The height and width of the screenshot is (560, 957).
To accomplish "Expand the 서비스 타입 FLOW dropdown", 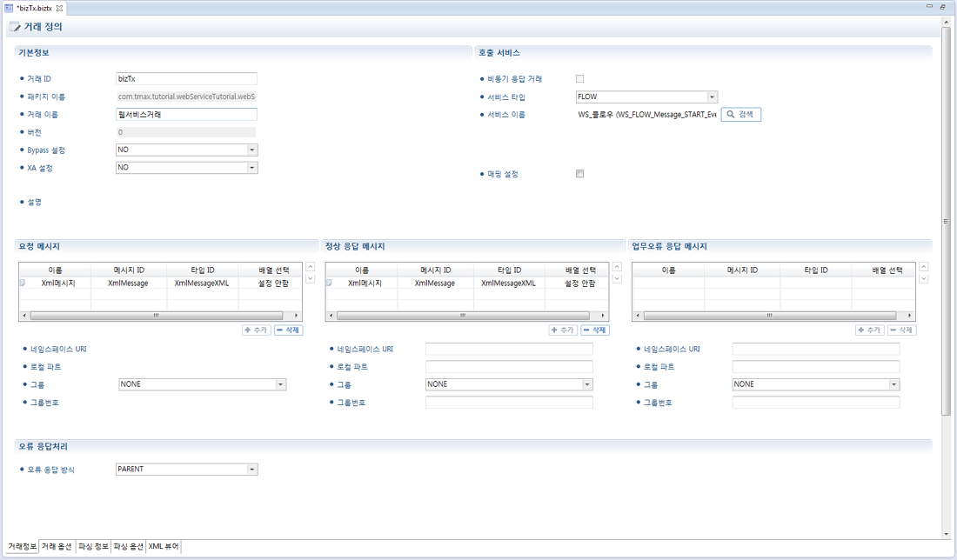I will [x=712, y=97].
